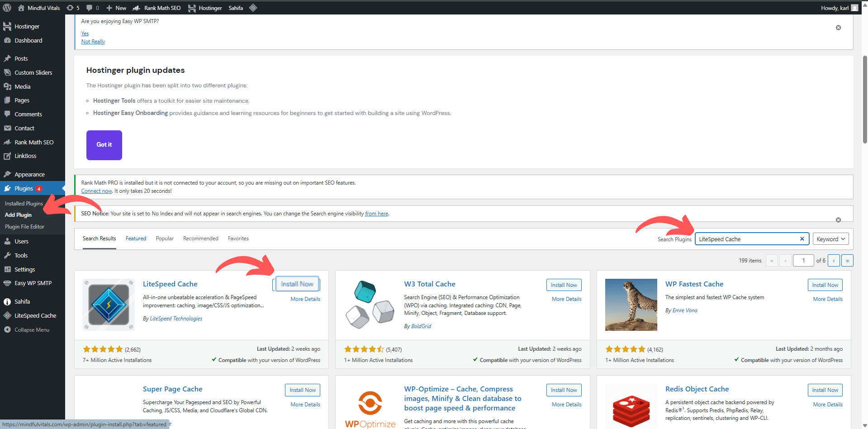
Task: Clear the LiteSpeed Cache search text
Action: pos(802,239)
